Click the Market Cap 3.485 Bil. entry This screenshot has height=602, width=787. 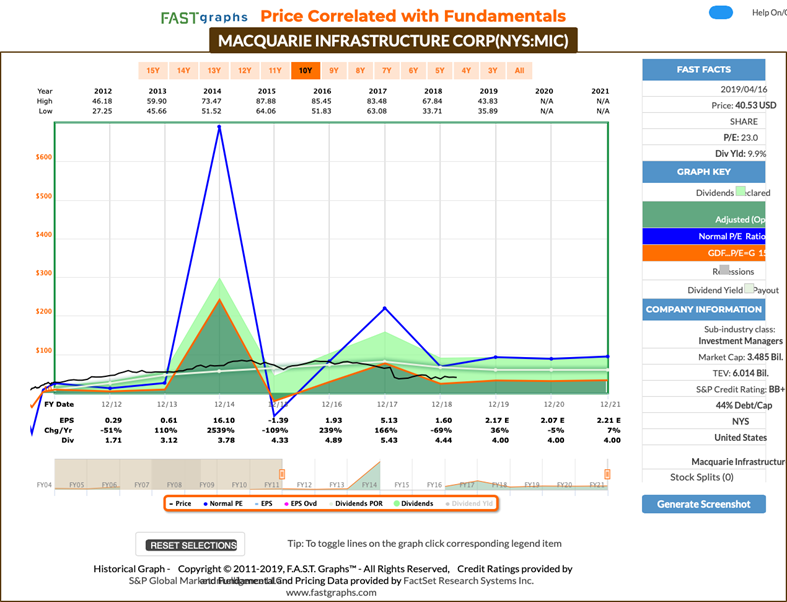tap(740, 357)
